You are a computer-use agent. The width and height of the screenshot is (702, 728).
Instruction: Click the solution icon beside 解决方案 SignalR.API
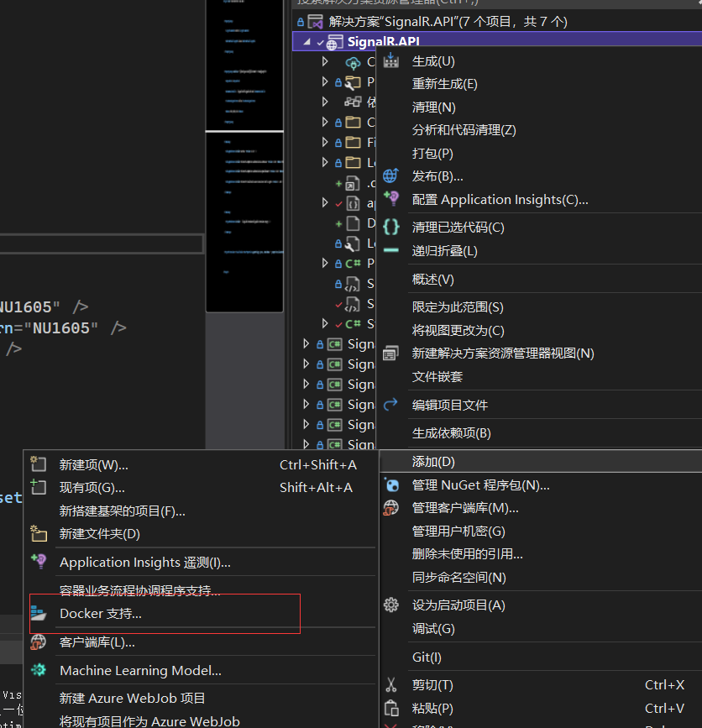[315, 22]
